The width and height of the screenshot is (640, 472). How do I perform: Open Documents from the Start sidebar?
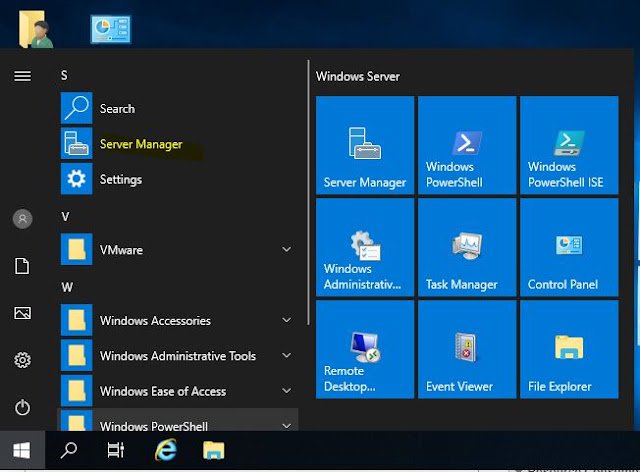point(22,266)
